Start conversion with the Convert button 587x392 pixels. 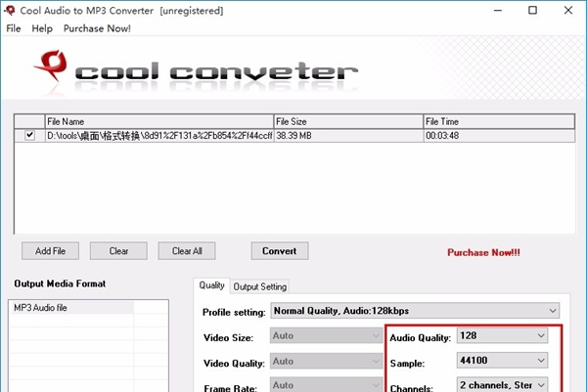pos(280,250)
